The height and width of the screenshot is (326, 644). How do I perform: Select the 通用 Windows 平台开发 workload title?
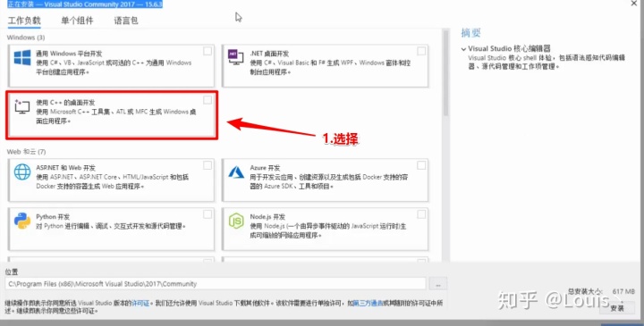point(69,54)
